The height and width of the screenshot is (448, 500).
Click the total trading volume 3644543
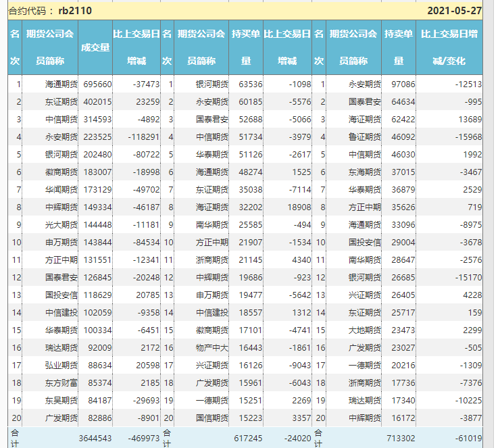[95, 439]
